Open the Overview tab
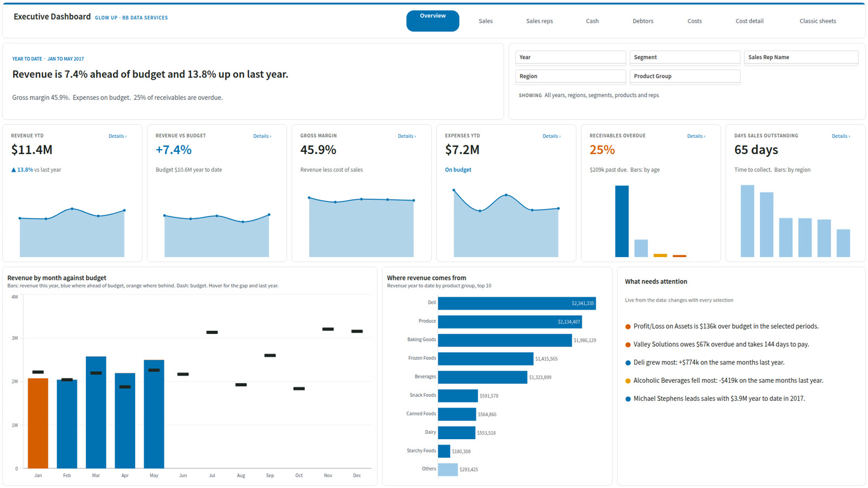This screenshot has height=488, width=868. [432, 21]
